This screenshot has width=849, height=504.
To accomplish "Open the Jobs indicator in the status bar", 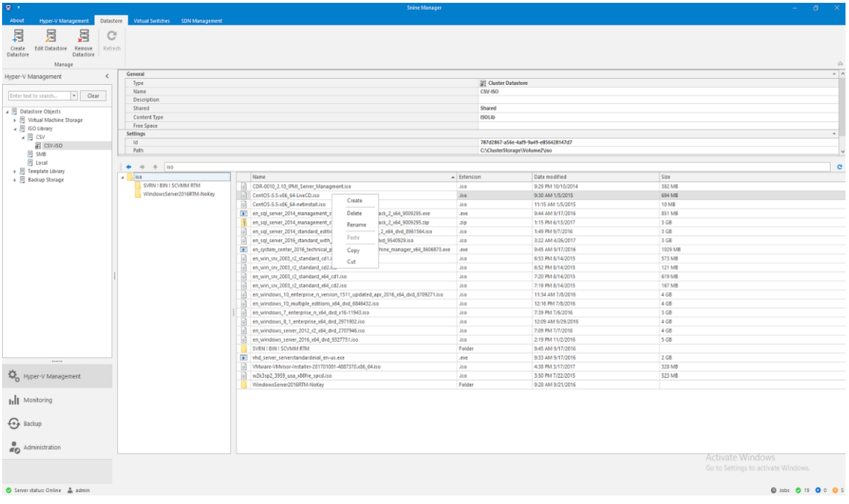I will click(781, 490).
